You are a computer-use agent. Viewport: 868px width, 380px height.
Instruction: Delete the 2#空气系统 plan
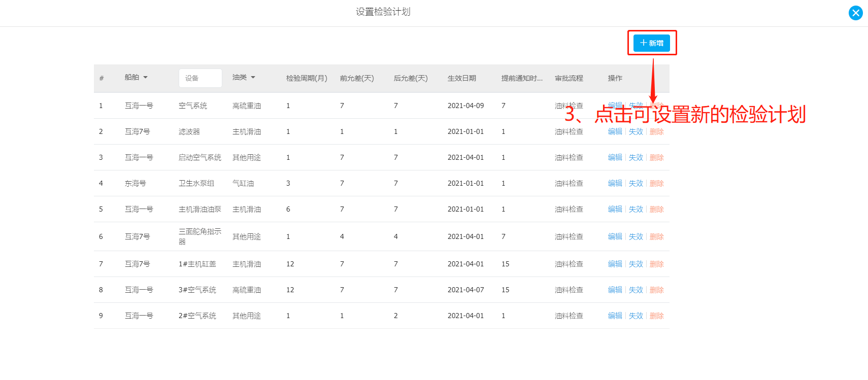tap(656, 316)
